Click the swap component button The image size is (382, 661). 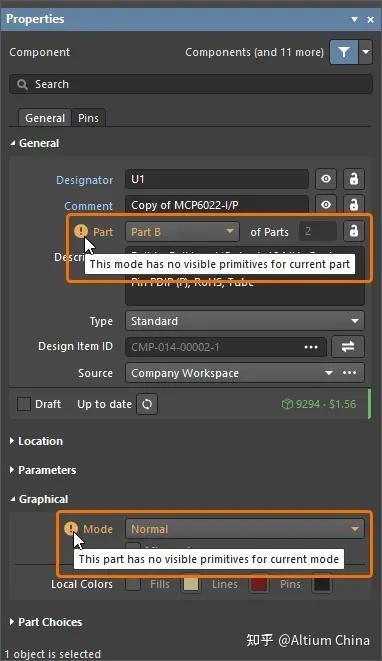pos(348,347)
